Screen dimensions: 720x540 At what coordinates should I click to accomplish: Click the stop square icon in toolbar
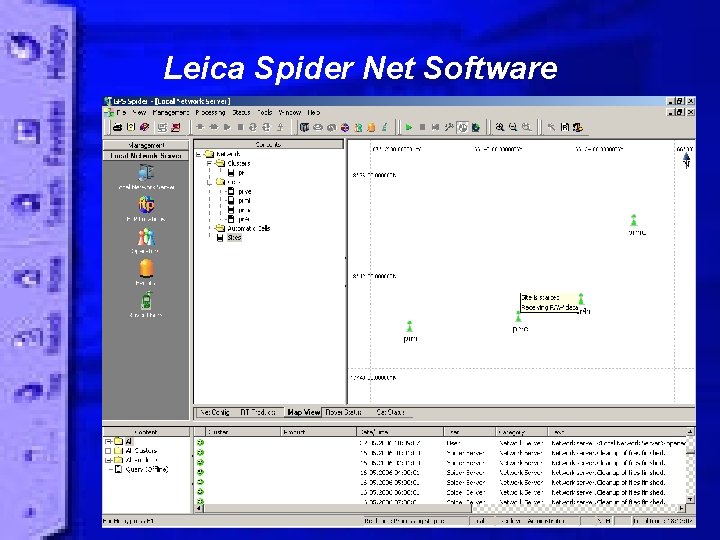point(422,127)
